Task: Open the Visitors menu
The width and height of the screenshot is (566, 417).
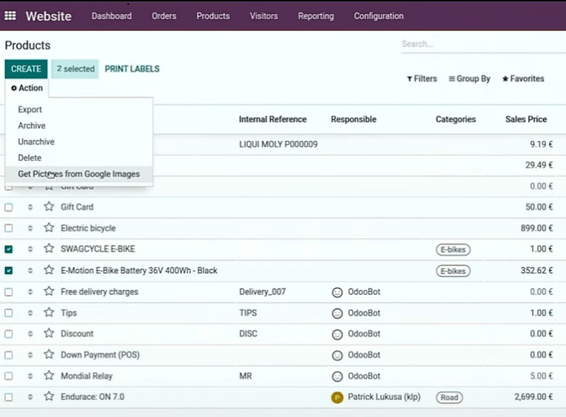Action: [x=264, y=16]
